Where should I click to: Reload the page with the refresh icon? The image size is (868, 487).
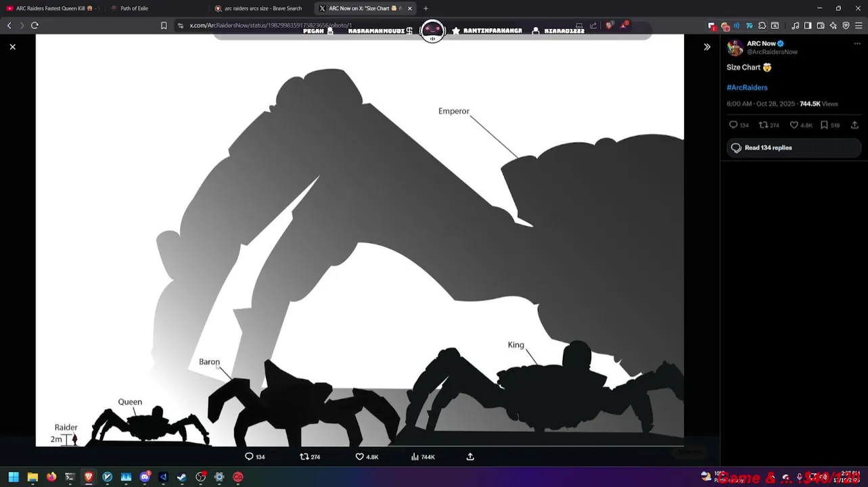pos(35,26)
